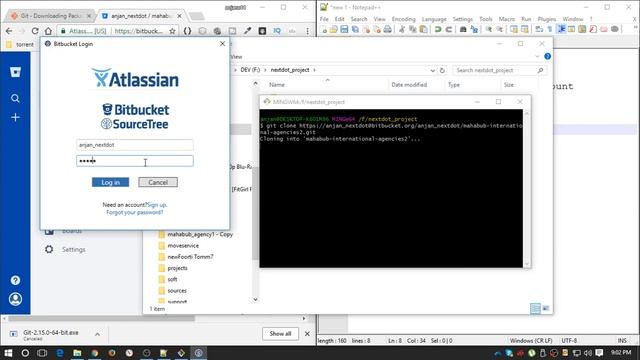Sort by the Name column in File Explorer
This screenshot has height=360, width=640.
click(277, 84)
